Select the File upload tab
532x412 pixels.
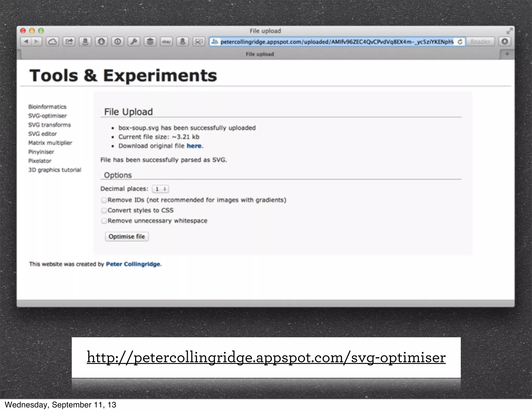point(260,54)
